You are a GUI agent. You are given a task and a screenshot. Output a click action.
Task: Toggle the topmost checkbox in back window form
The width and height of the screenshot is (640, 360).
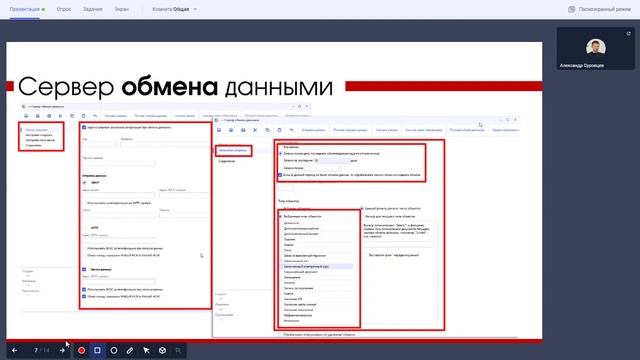[84, 127]
